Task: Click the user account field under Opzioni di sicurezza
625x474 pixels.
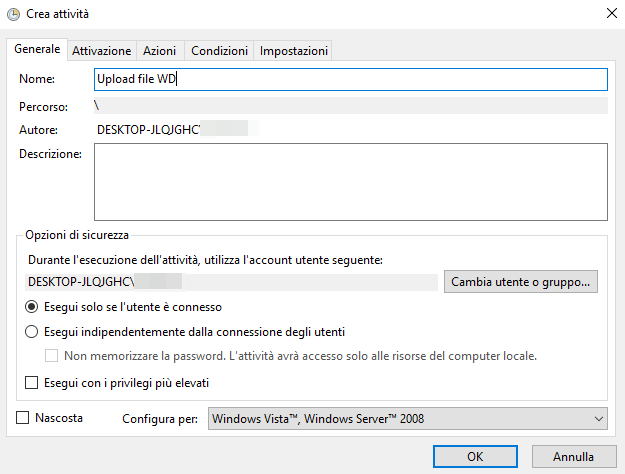Action: (x=234, y=282)
